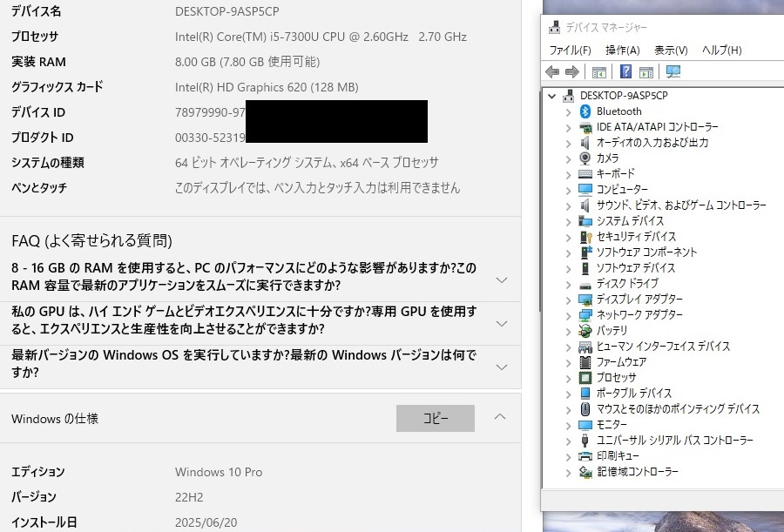Select the コンピューター monitor icon
Viewport: 784px width, 532px height.
[585, 189]
